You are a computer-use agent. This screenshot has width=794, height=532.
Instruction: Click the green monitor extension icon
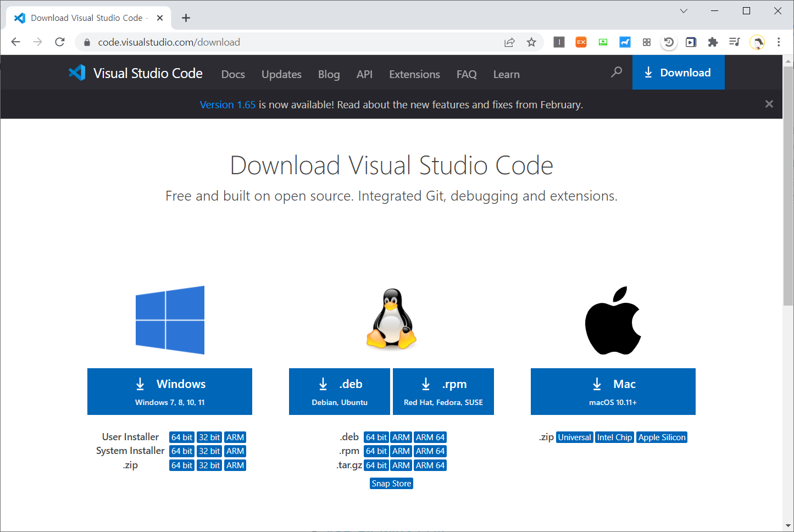click(603, 42)
